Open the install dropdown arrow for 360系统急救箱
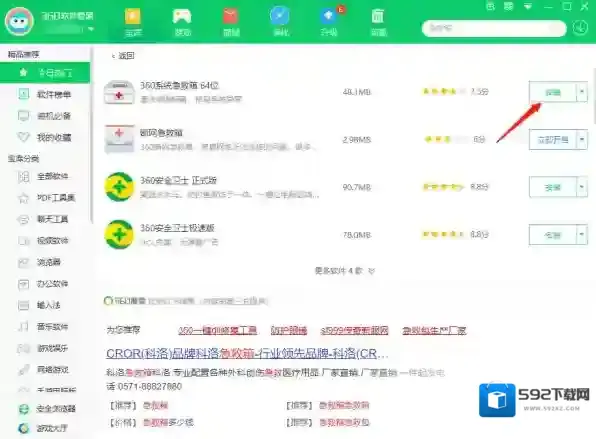The image size is (596, 439). [x=582, y=92]
